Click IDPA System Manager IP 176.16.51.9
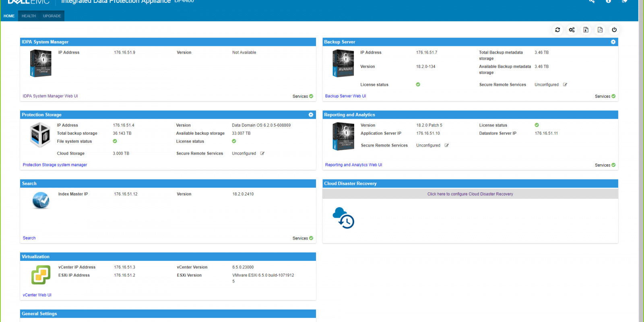644x322 pixels. pyautogui.click(x=124, y=53)
